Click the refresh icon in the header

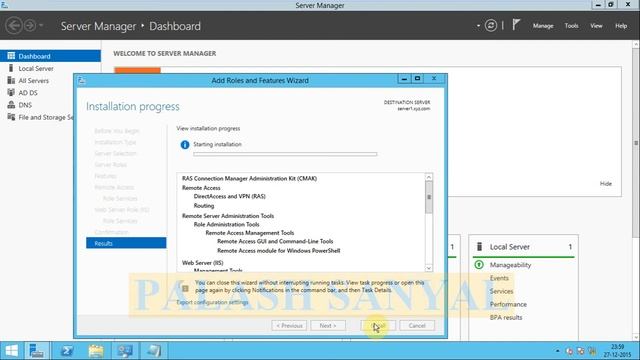coord(491,26)
